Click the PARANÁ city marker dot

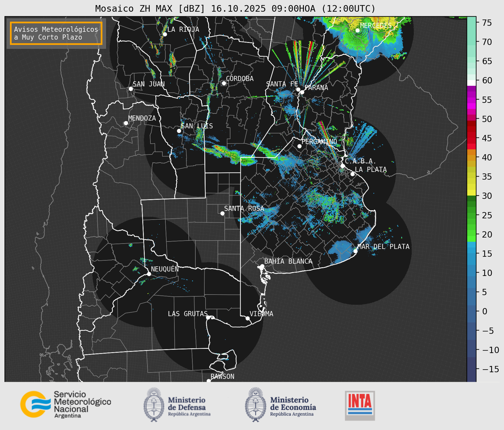(302, 92)
